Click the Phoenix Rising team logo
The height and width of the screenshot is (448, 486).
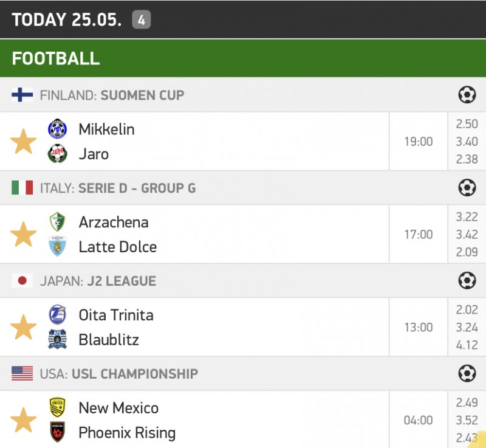coord(58,432)
